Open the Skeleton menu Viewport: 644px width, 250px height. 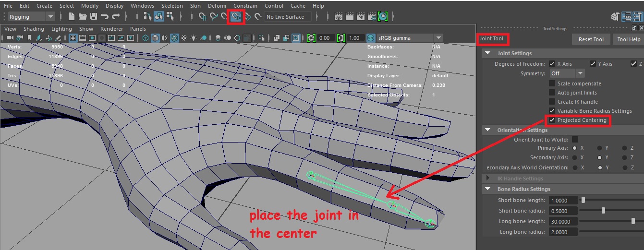point(172,6)
